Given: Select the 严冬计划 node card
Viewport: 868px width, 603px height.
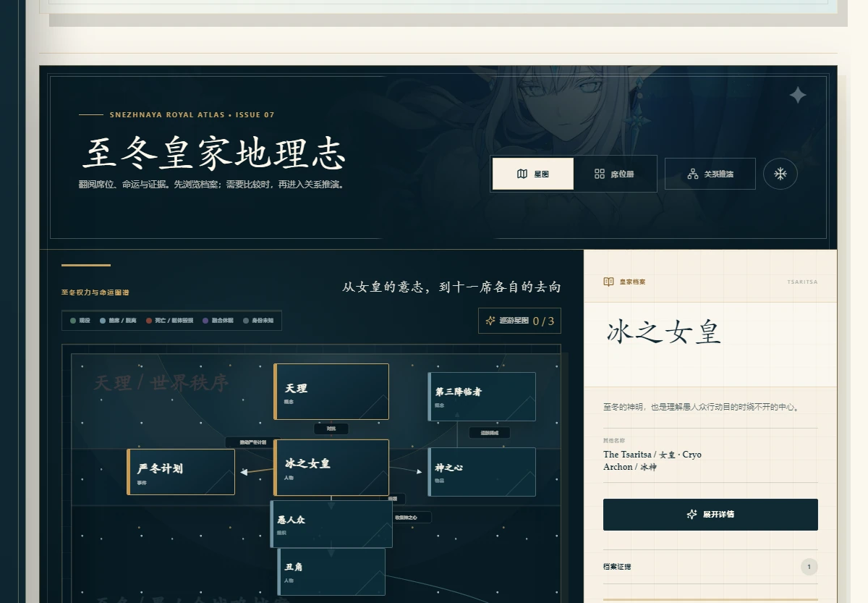Looking at the screenshot, I should (x=181, y=472).
